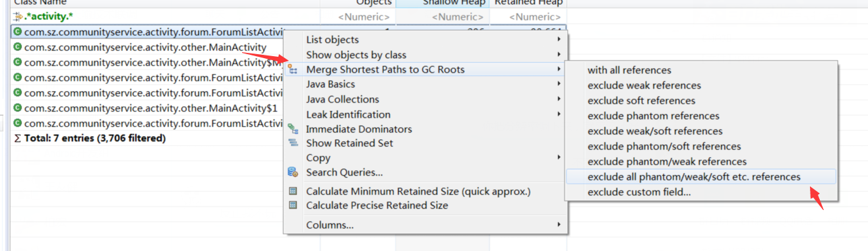The image size is (868, 251).
Task: Click the Merge Shortest Paths menu icon
Action: tap(293, 70)
